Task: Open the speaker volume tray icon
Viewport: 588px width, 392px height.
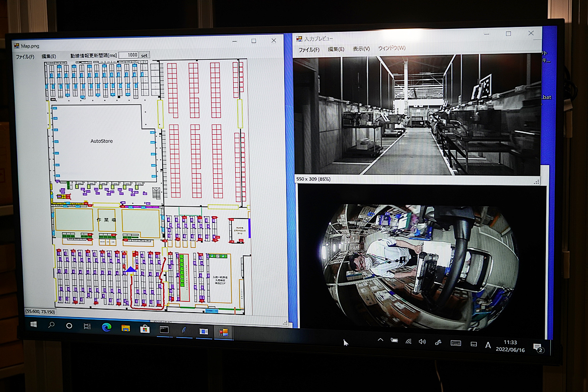Action: [422, 342]
